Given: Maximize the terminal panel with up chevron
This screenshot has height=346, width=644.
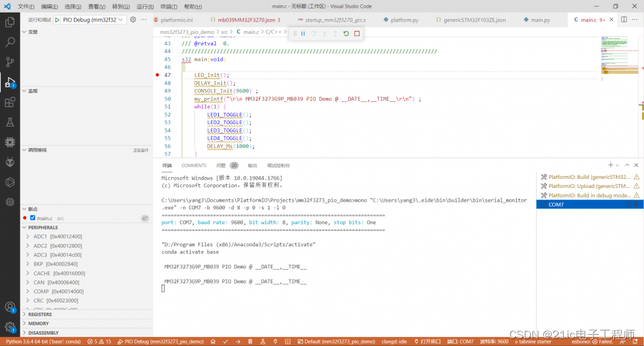Looking at the screenshot, I should (627, 165).
